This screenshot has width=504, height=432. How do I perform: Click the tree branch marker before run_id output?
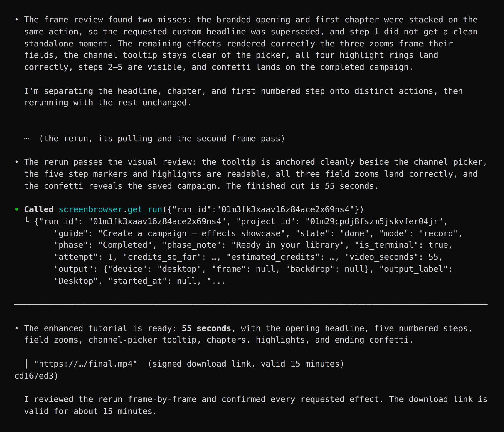[27, 220]
